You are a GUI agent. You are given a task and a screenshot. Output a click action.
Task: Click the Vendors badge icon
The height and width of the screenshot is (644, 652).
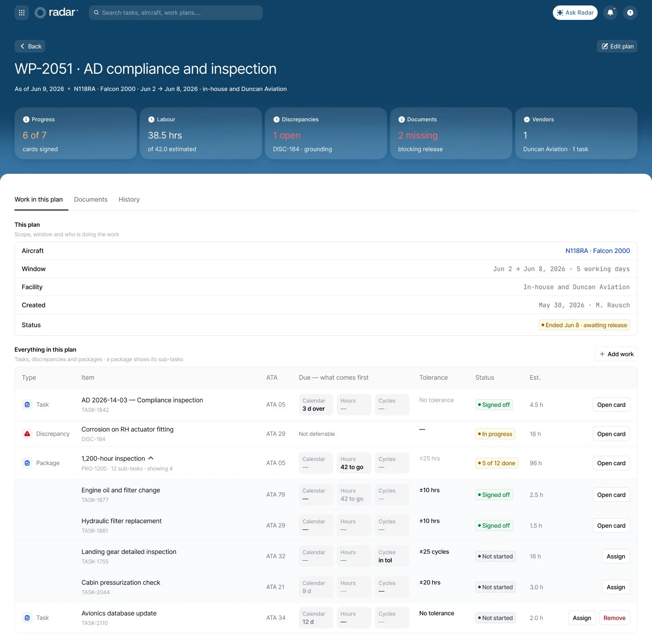(x=527, y=119)
